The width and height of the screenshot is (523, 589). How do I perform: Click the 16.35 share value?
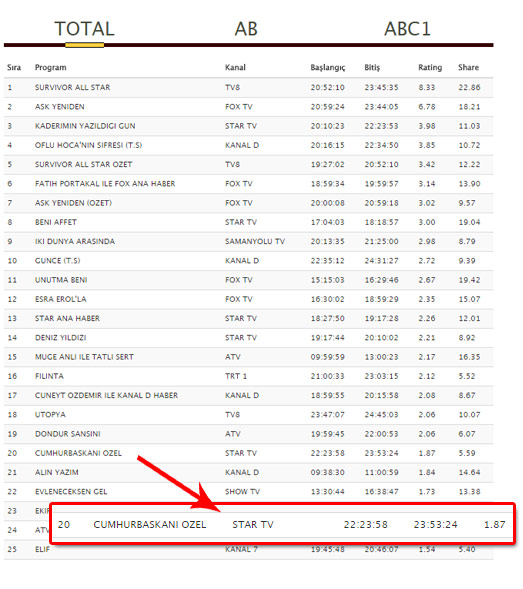tap(469, 357)
